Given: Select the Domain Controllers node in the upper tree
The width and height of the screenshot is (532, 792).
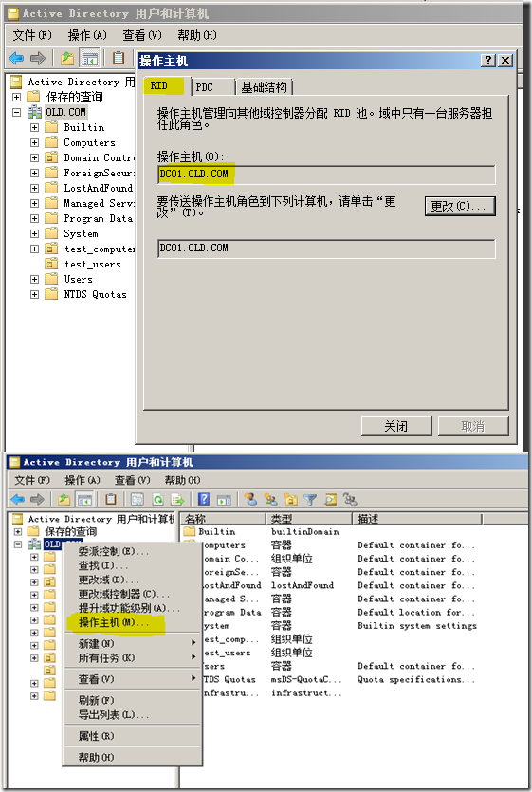Looking at the screenshot, I should coord(99,157).
